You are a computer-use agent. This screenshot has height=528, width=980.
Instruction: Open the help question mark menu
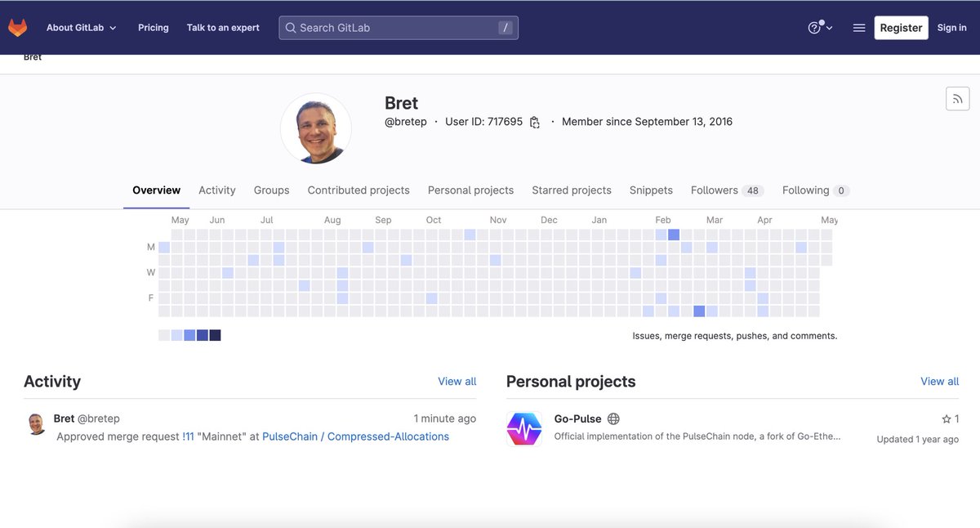point(813,27)
